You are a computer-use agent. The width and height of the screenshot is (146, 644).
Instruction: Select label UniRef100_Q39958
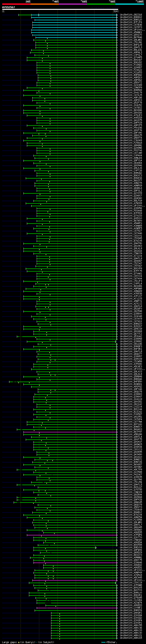coord(131,339)
